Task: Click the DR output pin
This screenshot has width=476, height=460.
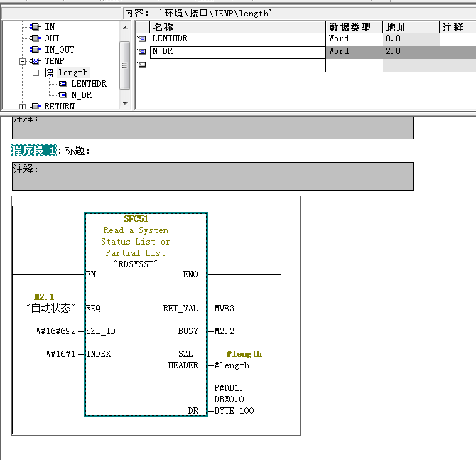Action: 193,411
